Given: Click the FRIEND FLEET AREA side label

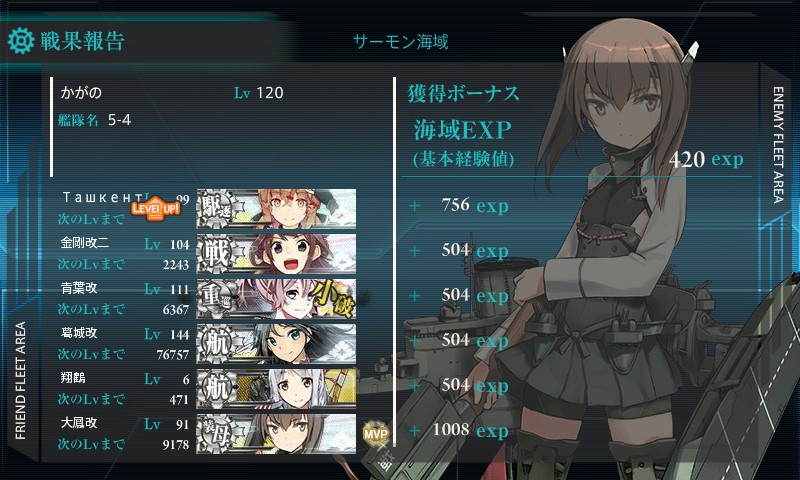Looking at the screenshot, I should [x=20, y=381].
